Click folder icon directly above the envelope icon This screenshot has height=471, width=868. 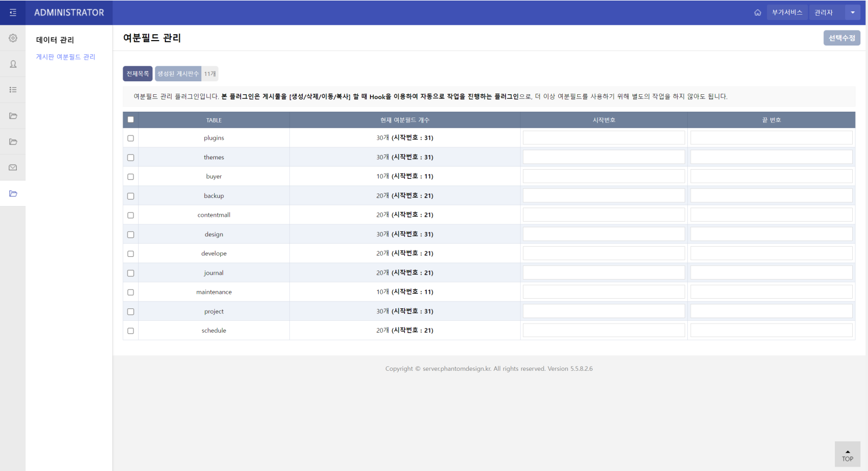[13, 142]
